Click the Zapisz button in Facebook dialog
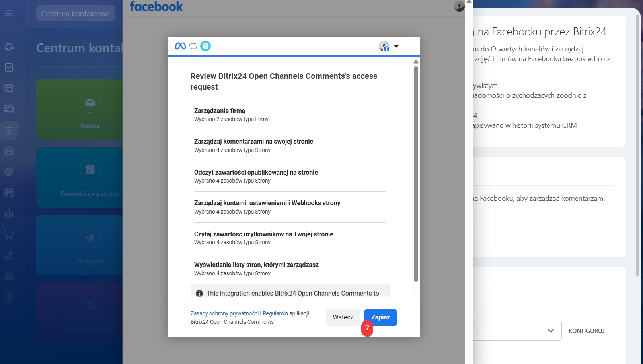 pos(380,317)
